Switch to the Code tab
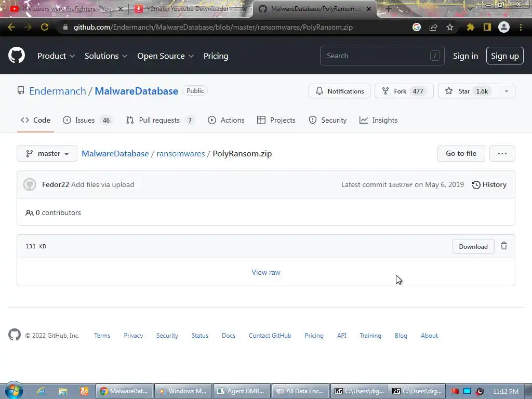 [x=35, y=120]
